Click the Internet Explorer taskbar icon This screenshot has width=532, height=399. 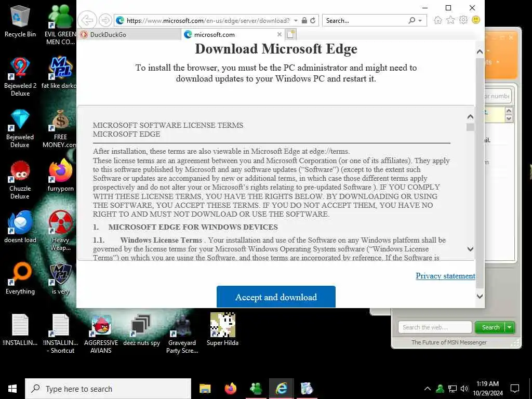[282, 389]
